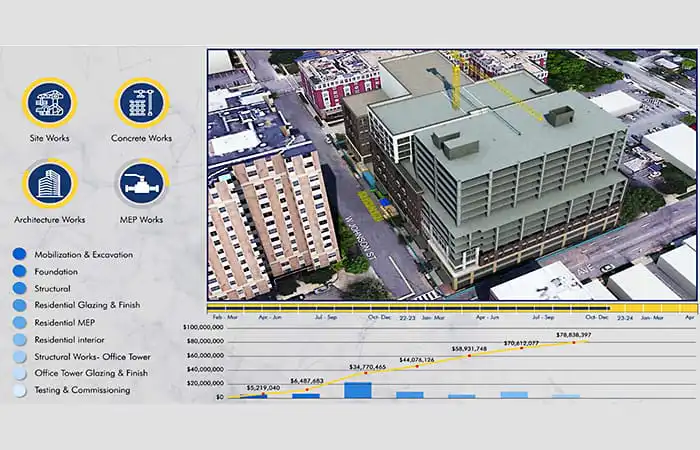This screenshot has width=700, height=450.
Task: Select the Site Works icon
Action: 50,103
